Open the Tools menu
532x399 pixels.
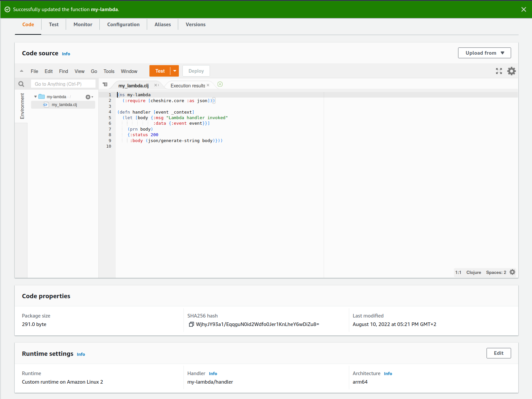click(109, 71)
